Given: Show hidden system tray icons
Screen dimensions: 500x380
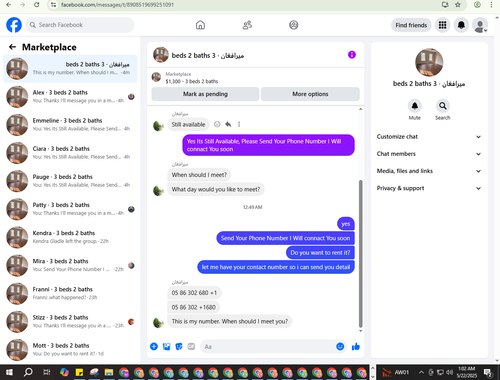Looking at the screenshot, I should coord(421,372).
